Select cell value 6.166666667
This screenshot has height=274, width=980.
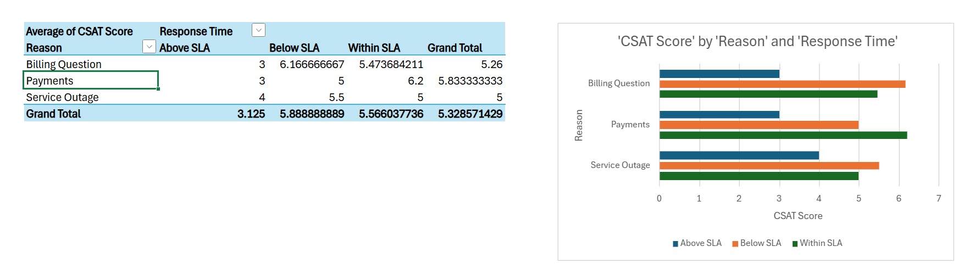click(312, 64)
